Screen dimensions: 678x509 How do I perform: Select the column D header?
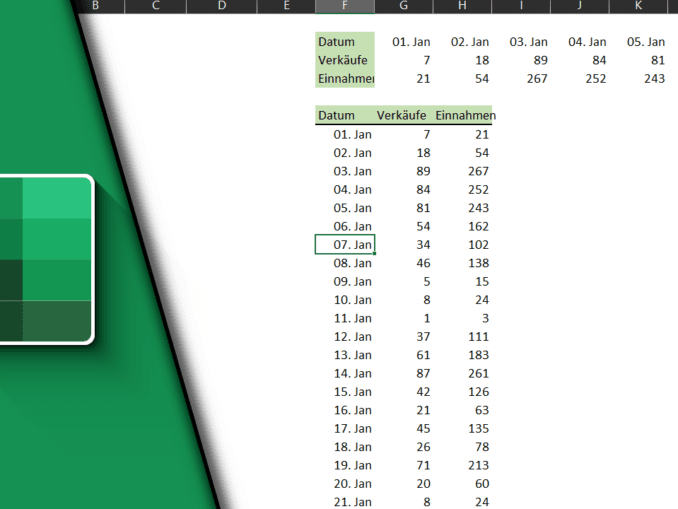tap(221, 6)
